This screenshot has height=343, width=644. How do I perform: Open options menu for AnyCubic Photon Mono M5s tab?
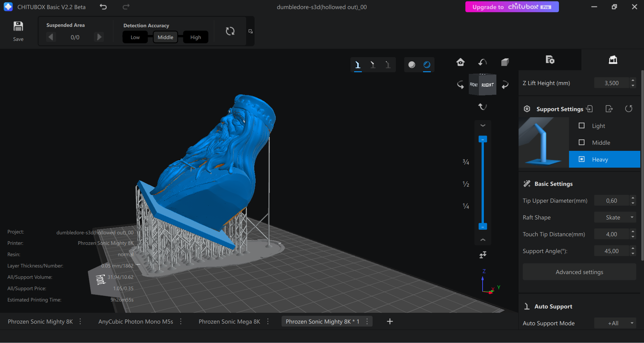coord(181,321)
